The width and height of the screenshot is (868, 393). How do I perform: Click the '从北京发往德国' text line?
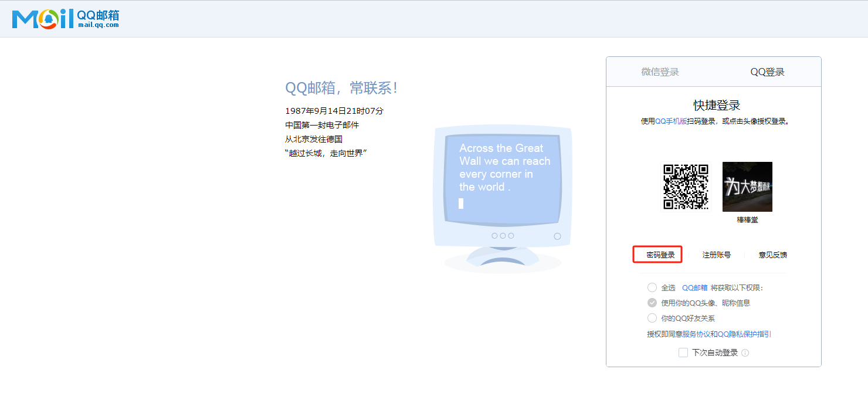(314, 139)
